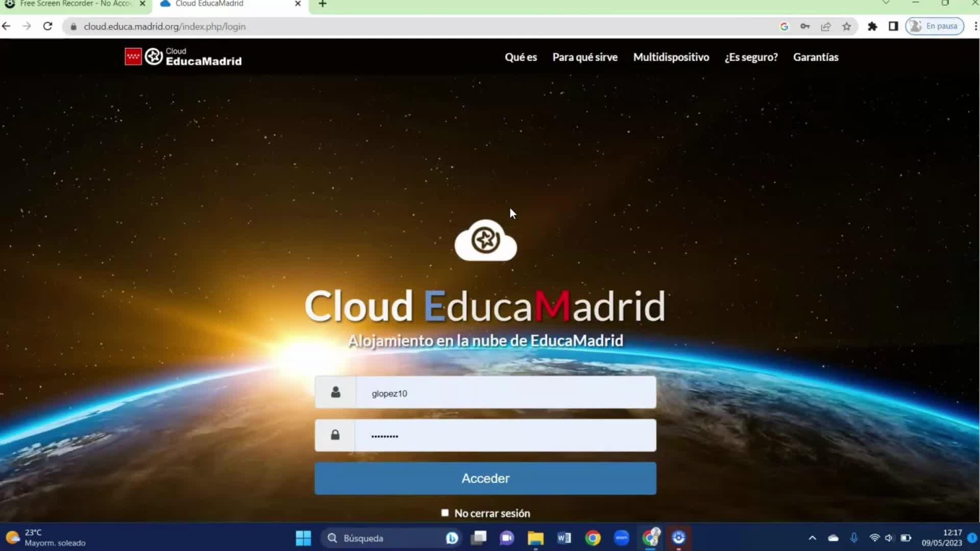980x551 pixels.
Task: Open the browser extensions puzzle icon
Action: click(x=872, y=27)
